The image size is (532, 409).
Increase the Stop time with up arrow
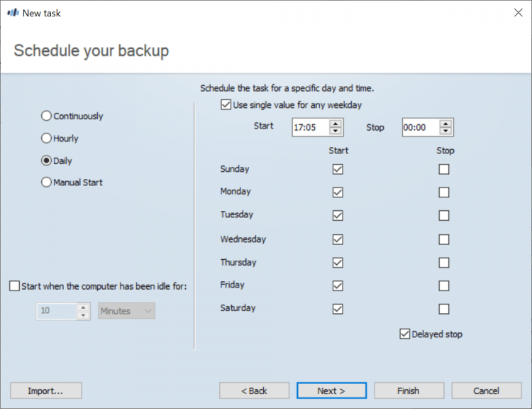point(445,124)
